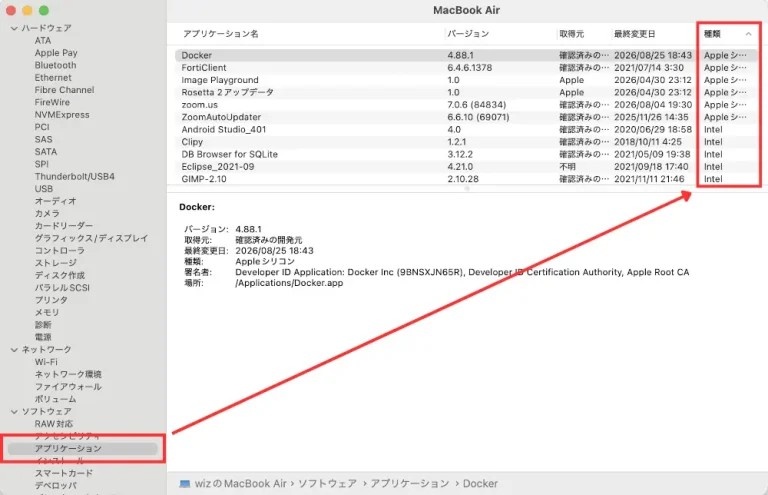The image size is (768, 495).
Task: Select カメラ in the sidebar
Action: [47, 213]
